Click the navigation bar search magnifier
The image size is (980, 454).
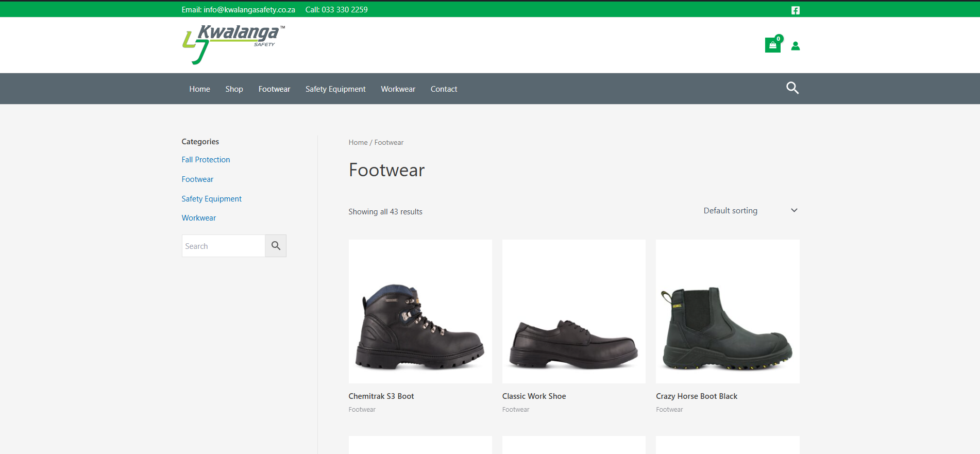point(792,88)
